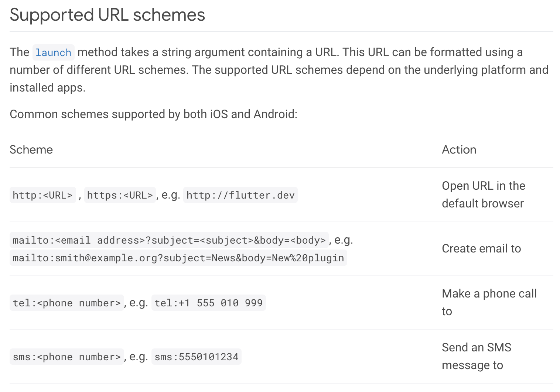
Task: Click the 'Create email to' action cell
Action: (481, 248)
